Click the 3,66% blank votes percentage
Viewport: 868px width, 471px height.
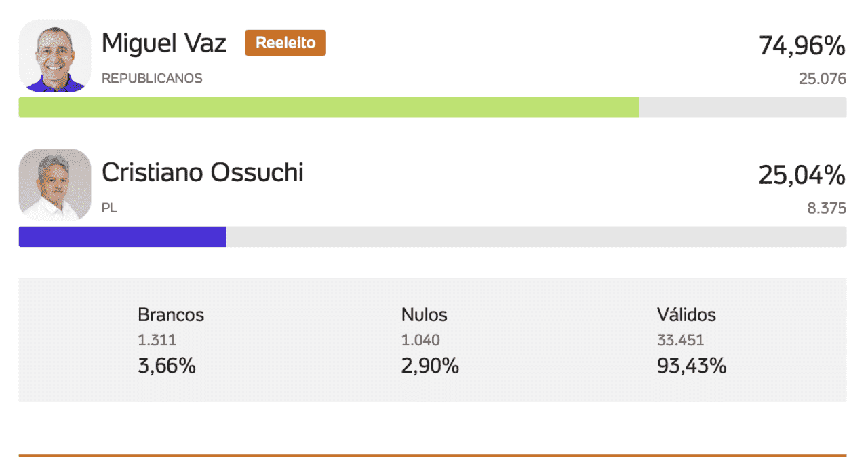(167, 366)
